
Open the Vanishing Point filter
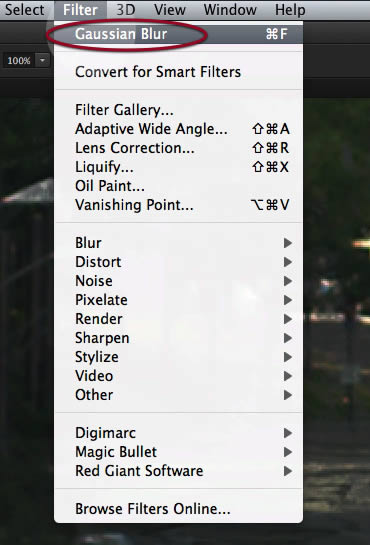pos(179,205)
